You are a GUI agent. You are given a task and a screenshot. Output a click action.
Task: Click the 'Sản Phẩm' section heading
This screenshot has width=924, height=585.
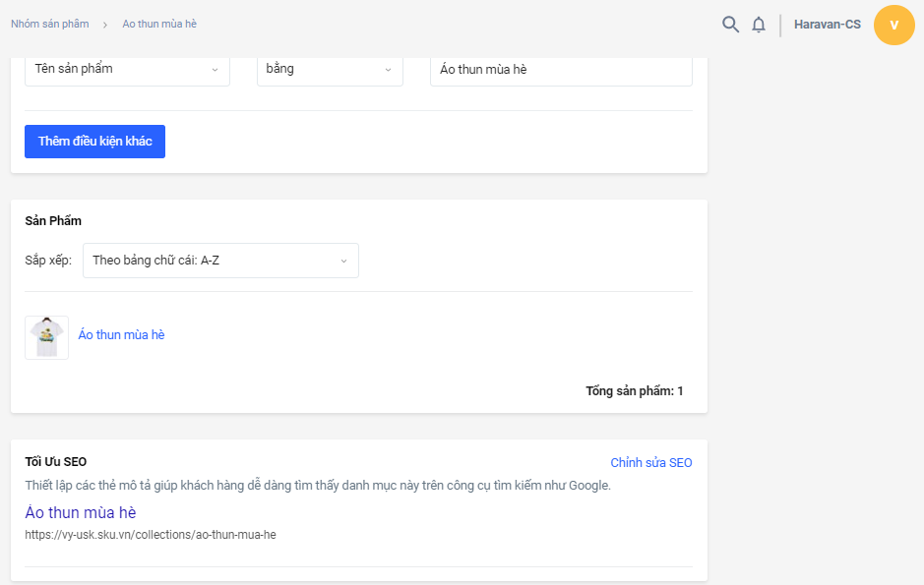pos(53,221)
